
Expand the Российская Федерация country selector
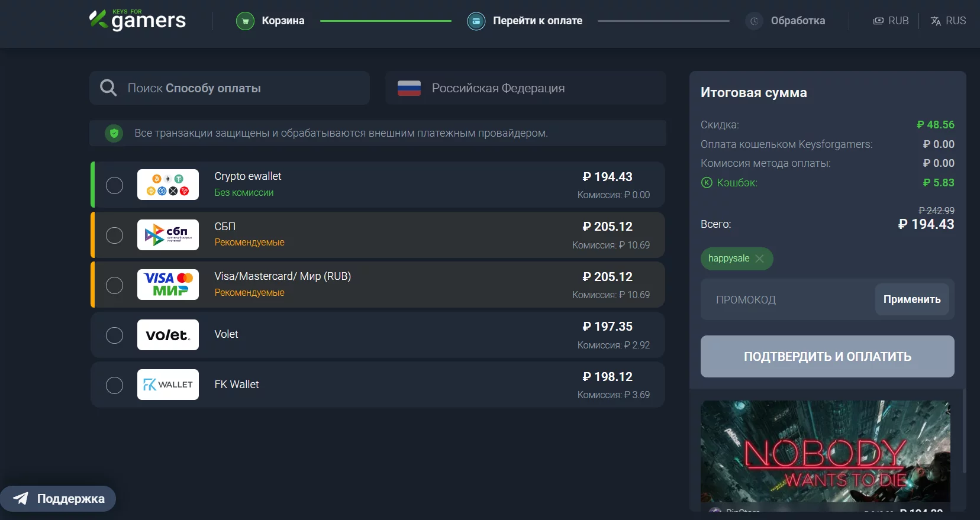click(525, 88)
